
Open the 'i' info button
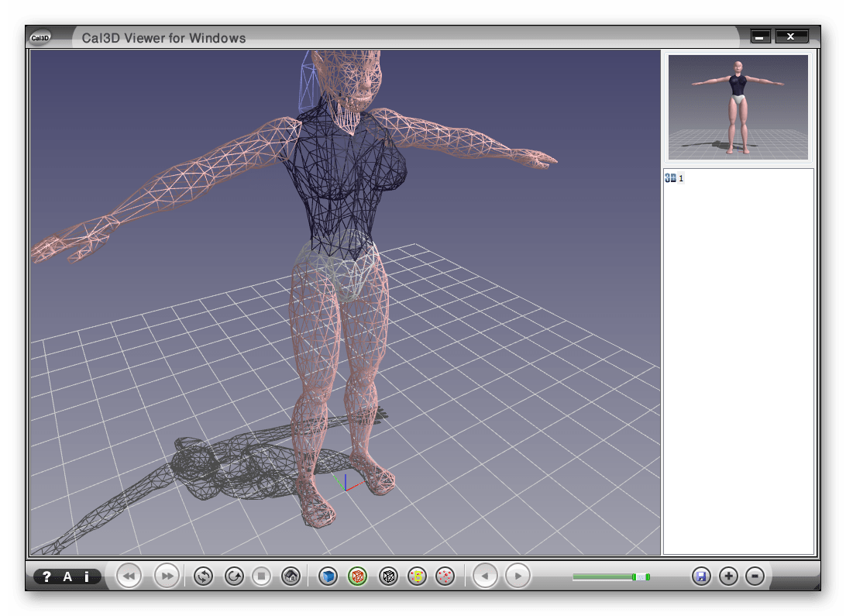[x=87, y=576]
